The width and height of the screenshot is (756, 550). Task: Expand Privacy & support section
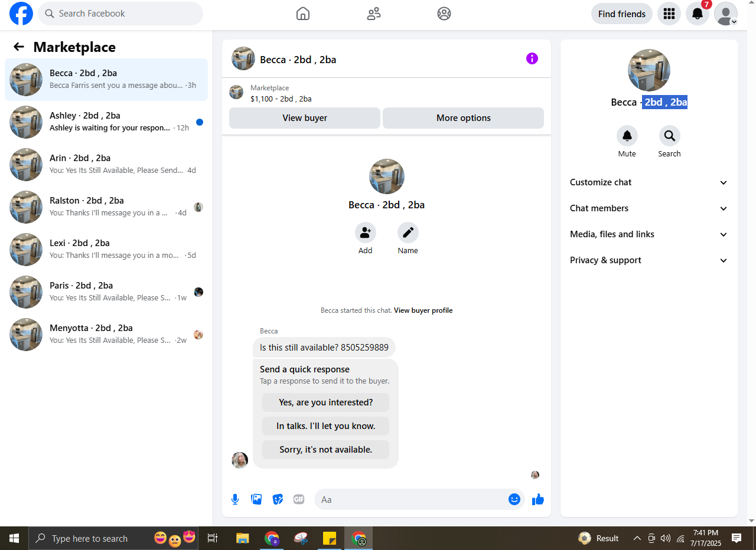pyautogui.click(x=649, y=260)
